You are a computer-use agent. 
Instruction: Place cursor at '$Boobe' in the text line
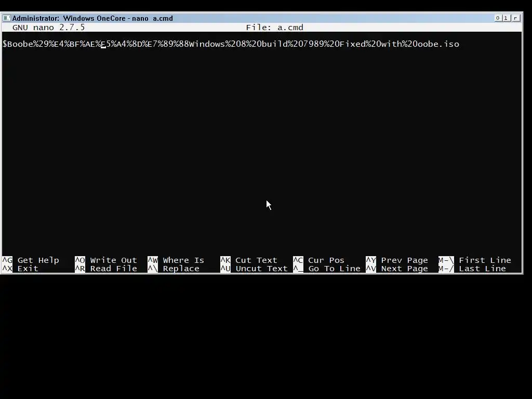18,44
